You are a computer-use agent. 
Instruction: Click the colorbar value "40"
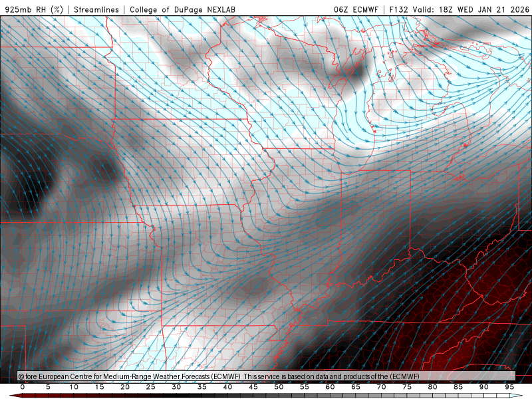(x=227, y=387)
